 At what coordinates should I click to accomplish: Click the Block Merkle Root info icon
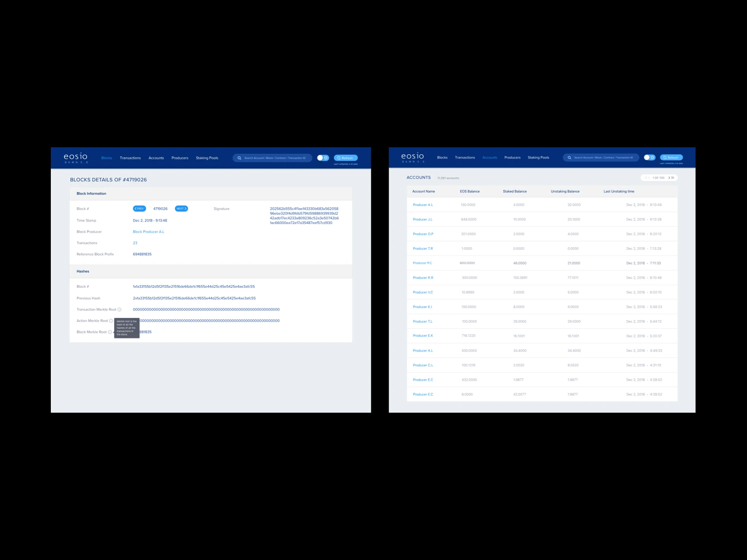110,332
